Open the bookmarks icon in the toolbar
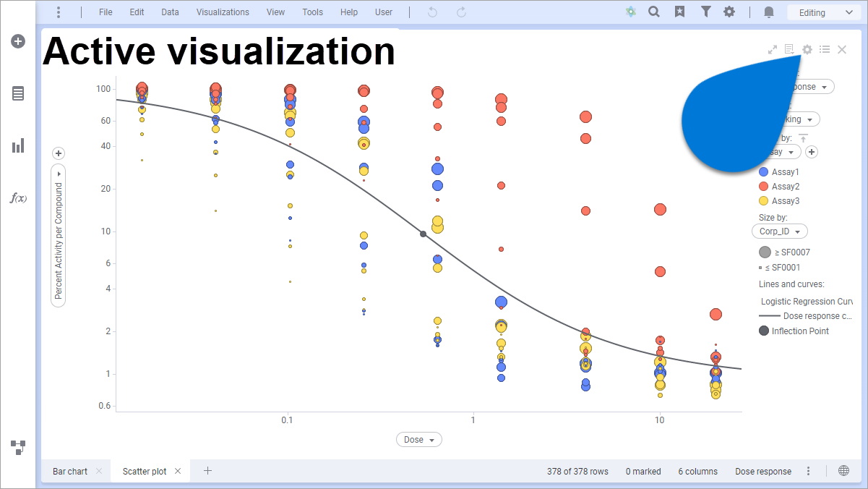Screen dimensions: 868x489 pos(679,12)
